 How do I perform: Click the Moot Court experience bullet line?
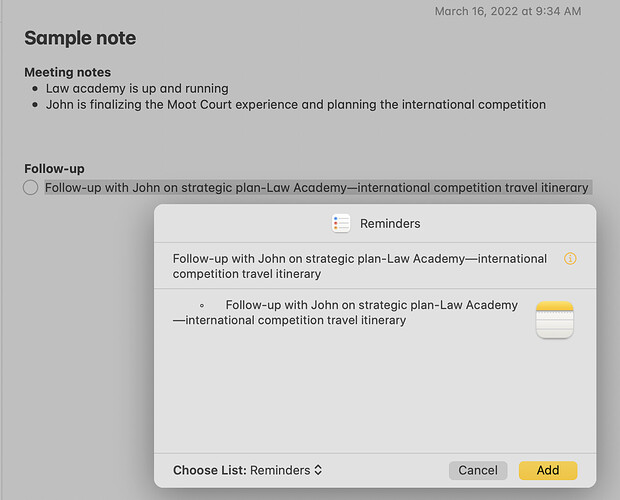pos(295,104)
